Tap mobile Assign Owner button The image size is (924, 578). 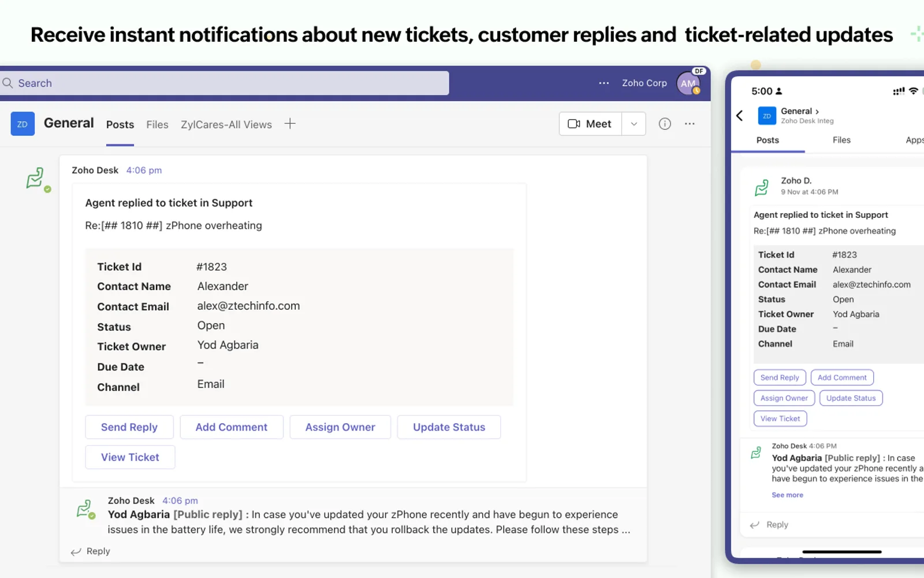(784, 398)
